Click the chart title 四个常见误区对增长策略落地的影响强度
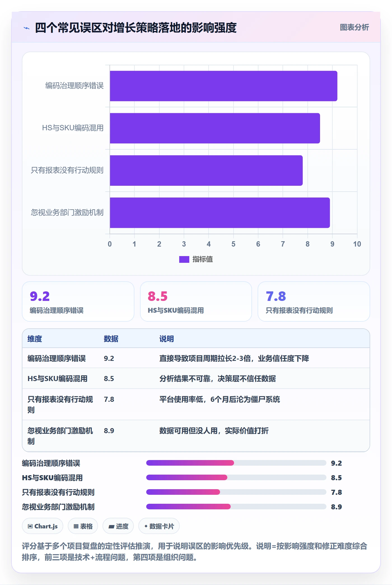Viewport: 392px width, 585px height. 136,28
